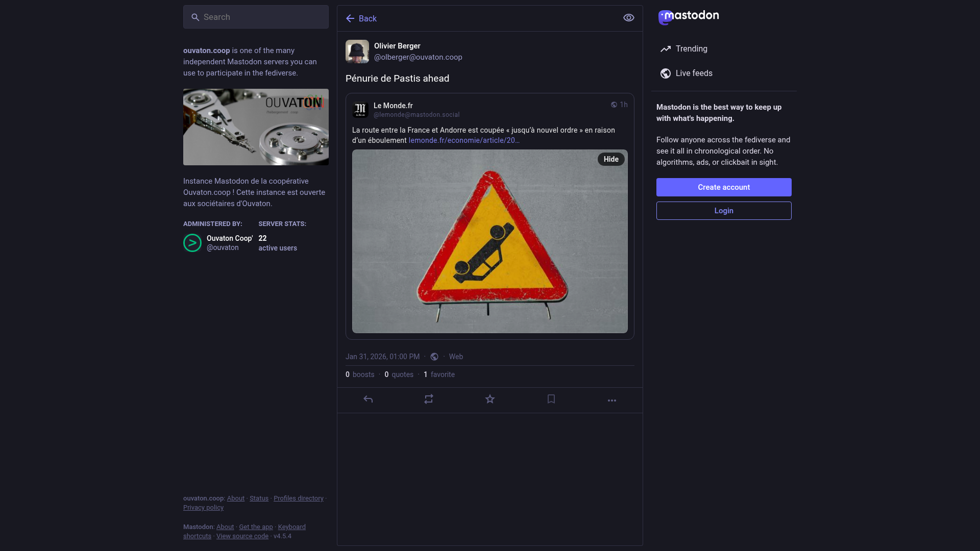Click the Login button
Viewport: 980px width, 551px height.
(724, 211)
